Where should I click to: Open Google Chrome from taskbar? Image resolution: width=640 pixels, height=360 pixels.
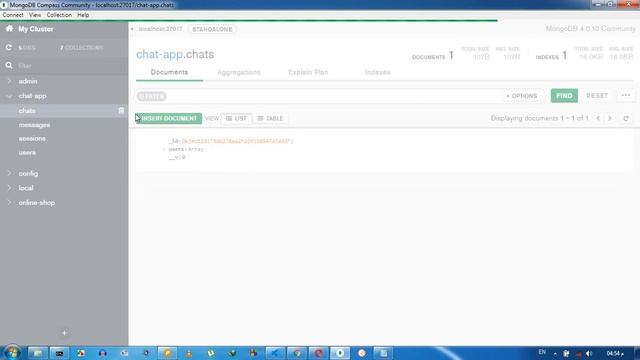point(297,353)
